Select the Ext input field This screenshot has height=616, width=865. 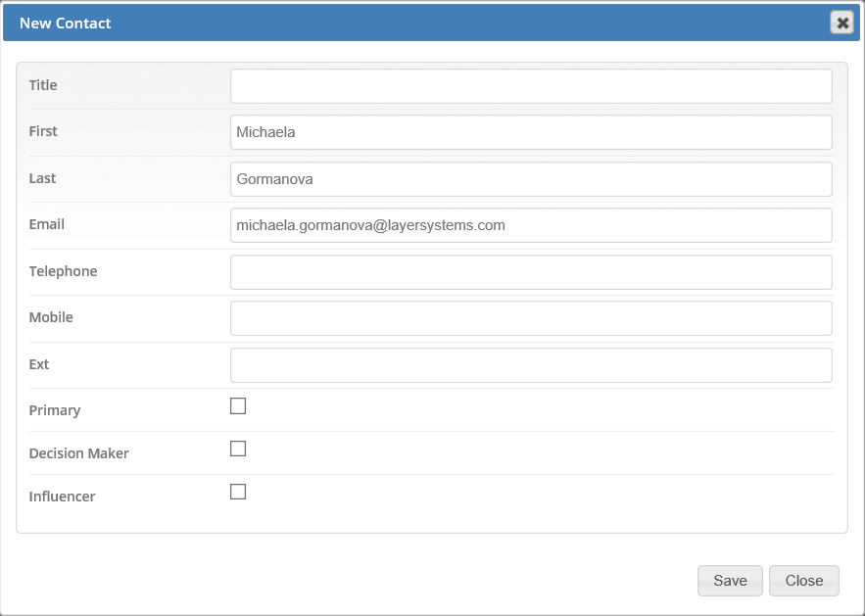531,365
